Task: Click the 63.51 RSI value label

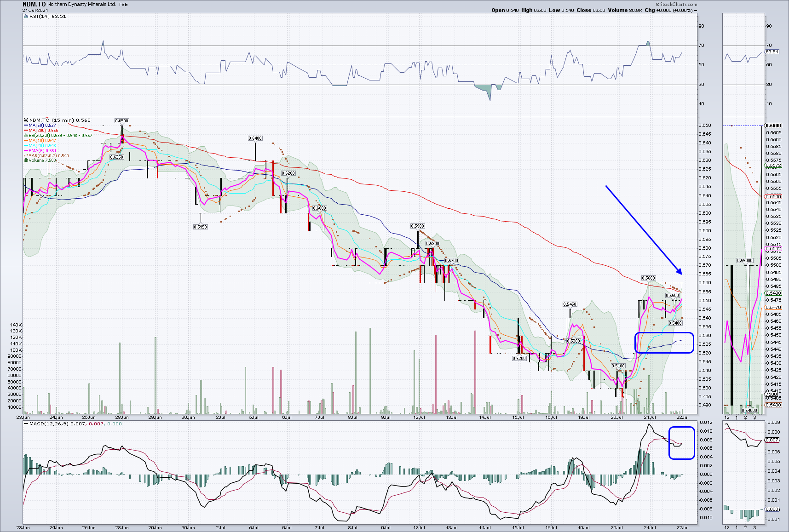Action: 772,52
